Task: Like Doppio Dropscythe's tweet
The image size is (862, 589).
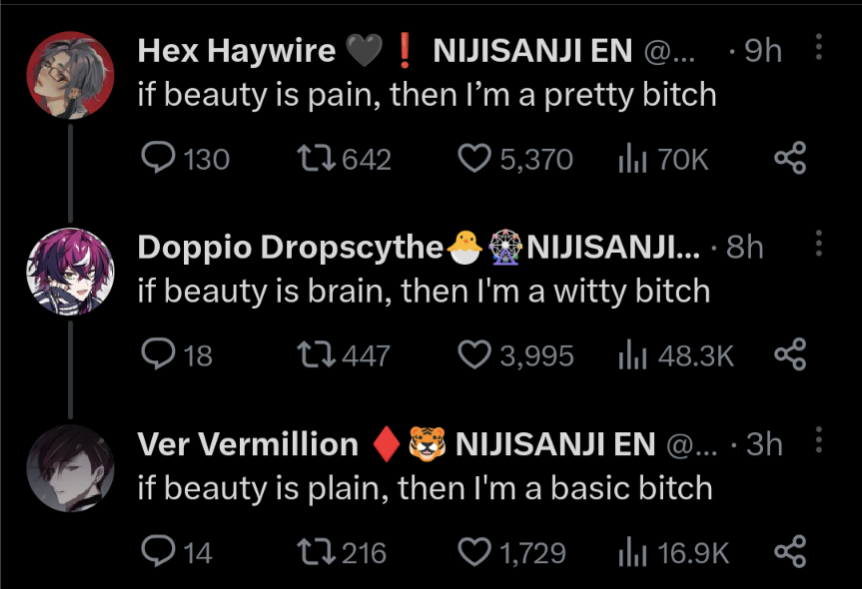Action: point(476,355)
